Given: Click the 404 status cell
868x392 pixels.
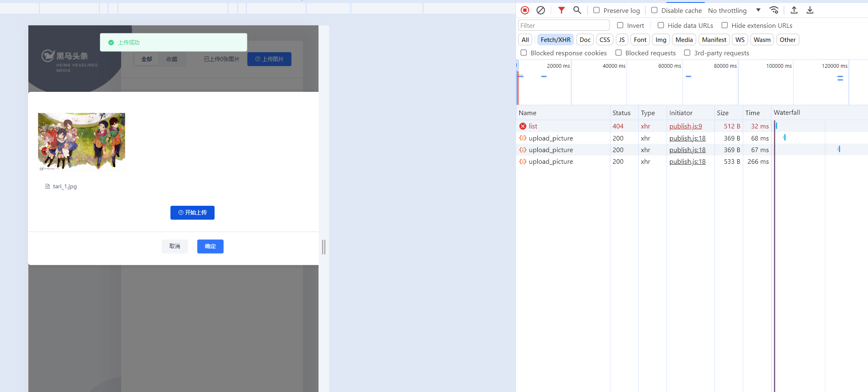Looking at the screenshot, I should point(618,126).
